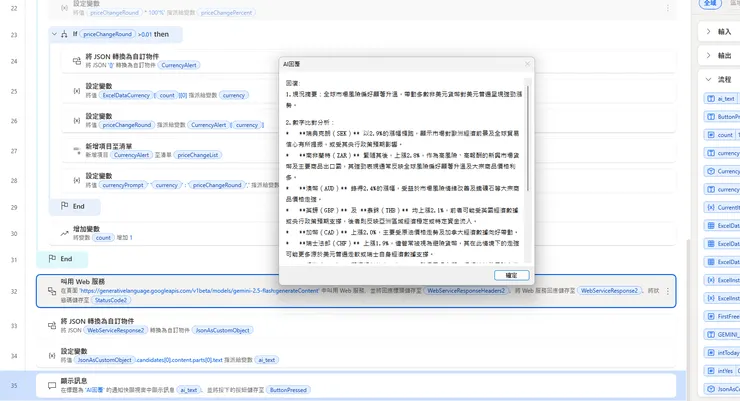Image resolution: width=740 pixels, height=401 pixels.
Task: Open more options for the web service action
Action: coord(667,291)
